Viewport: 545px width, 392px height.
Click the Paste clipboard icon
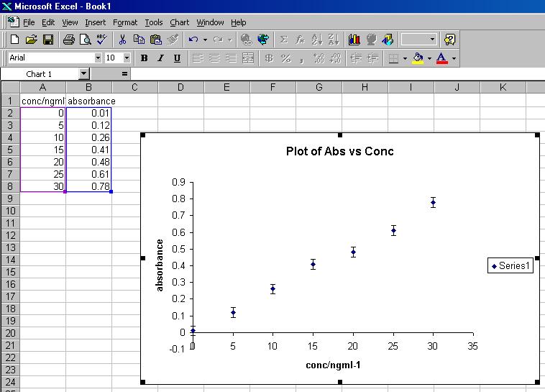[156, 40]
